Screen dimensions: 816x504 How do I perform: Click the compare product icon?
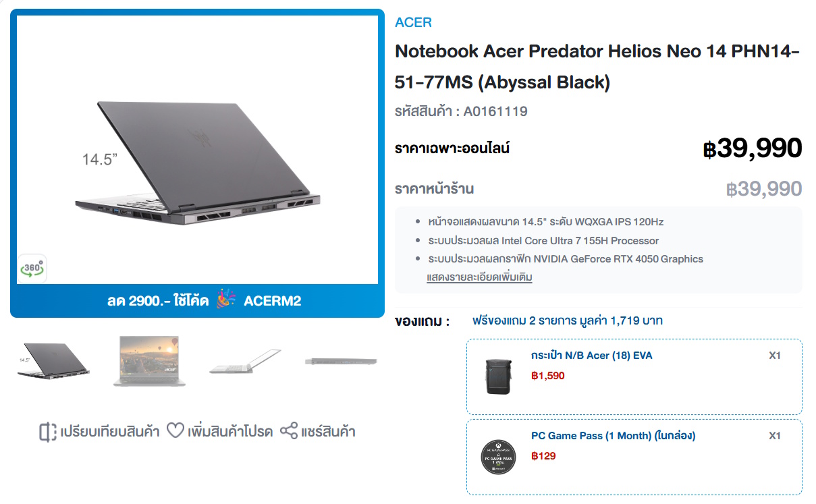47,432
